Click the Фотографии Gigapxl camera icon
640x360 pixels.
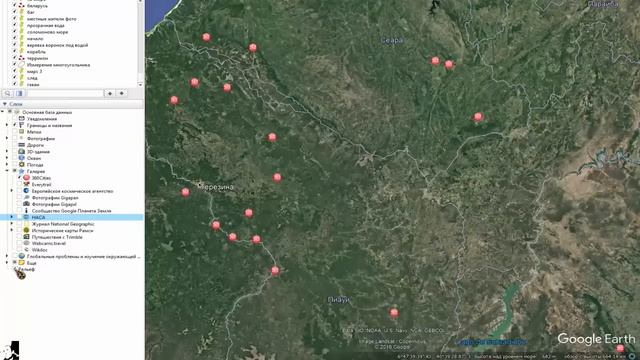[27, 204]
